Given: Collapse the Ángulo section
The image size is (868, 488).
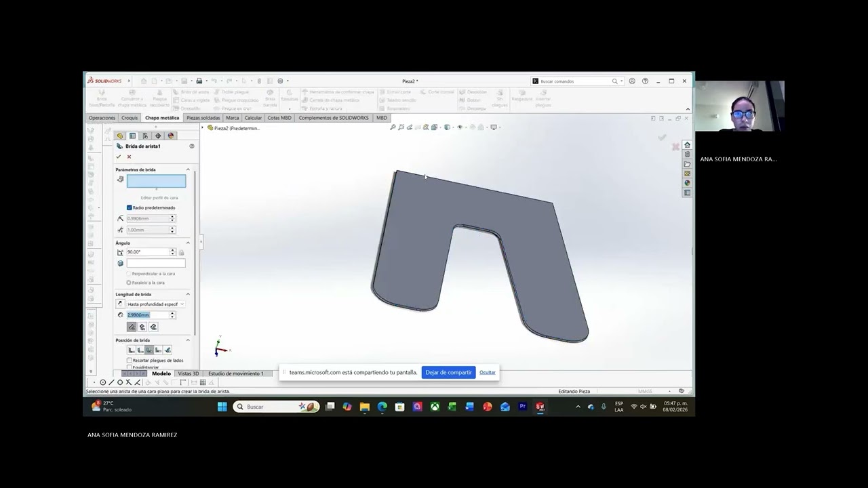Looking at the screenshot, I should tap(188, 243).
